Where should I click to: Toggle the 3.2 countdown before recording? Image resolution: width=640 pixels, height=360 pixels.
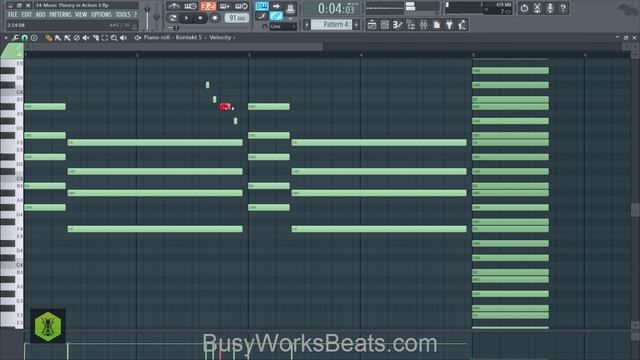point(208,6)
